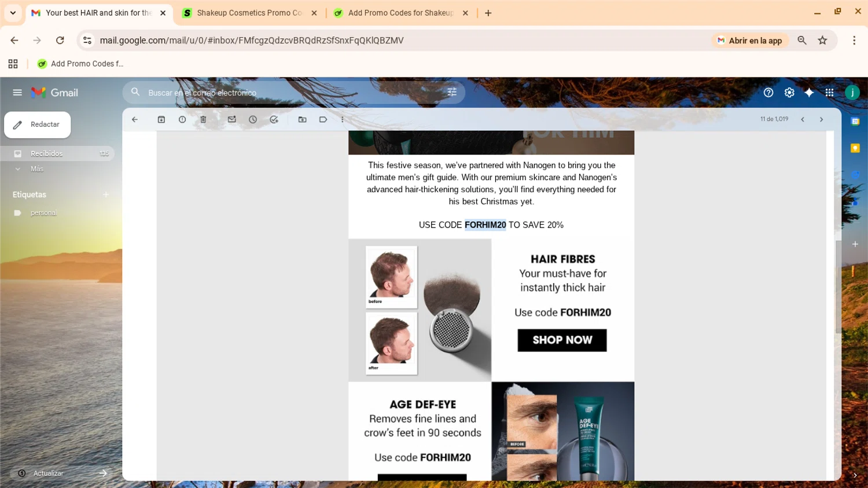The image size is (868, 488).
Task: Open labels icon in email toolbar
Action: point(323,119)
